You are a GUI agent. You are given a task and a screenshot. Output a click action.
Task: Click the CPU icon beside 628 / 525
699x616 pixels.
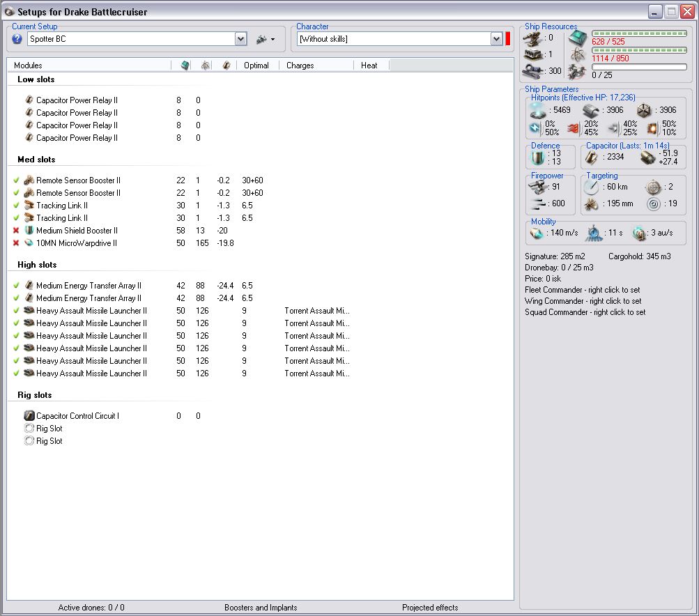(x=578, y=38)
